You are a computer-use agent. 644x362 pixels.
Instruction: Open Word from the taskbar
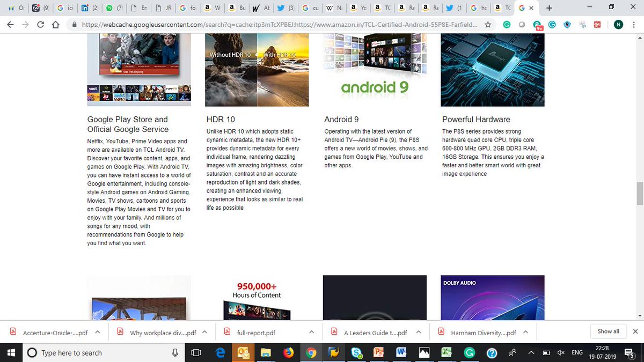point(401,352)
